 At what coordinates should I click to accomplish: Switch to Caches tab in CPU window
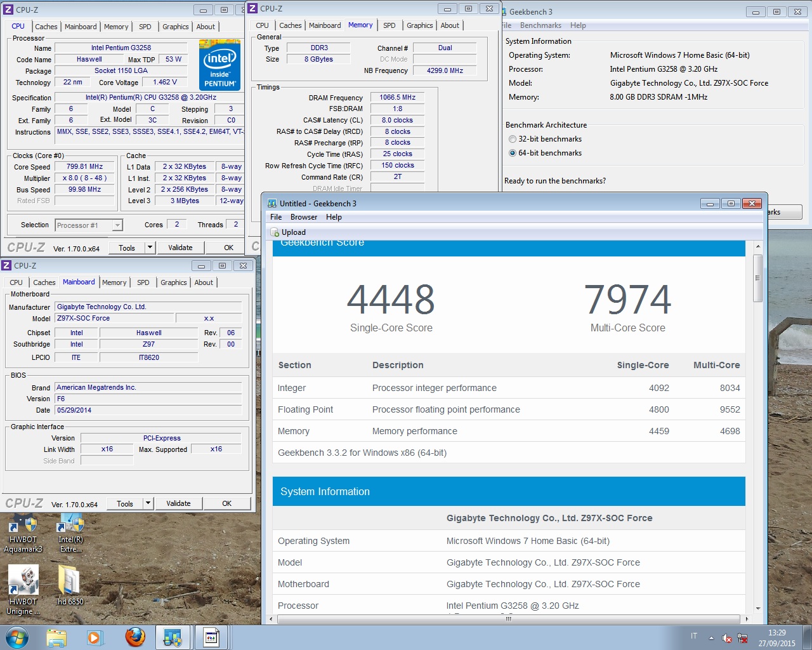point(46,27)
